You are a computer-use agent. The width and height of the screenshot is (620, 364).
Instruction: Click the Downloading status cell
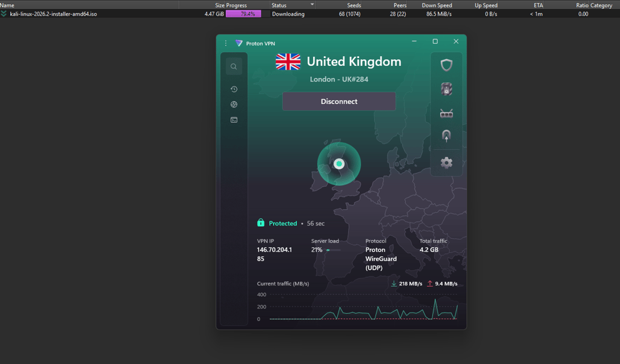tap(288, 14)
